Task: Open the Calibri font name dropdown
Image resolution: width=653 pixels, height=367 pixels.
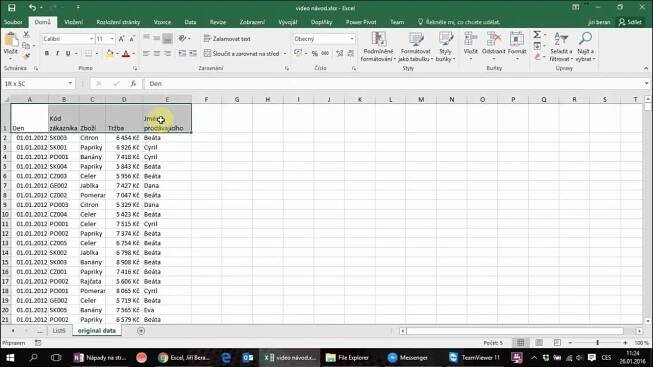Action: [x=91, y=39]
